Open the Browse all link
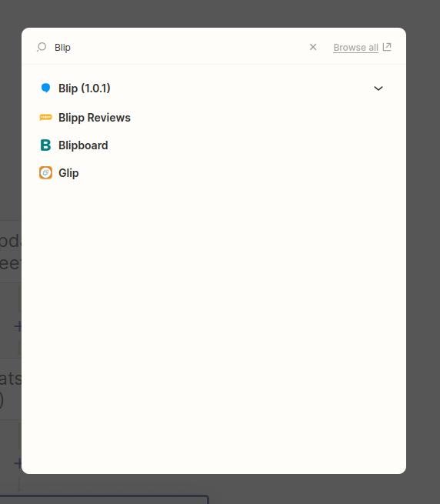Viewport: 440px width, 504px height. 355,48
